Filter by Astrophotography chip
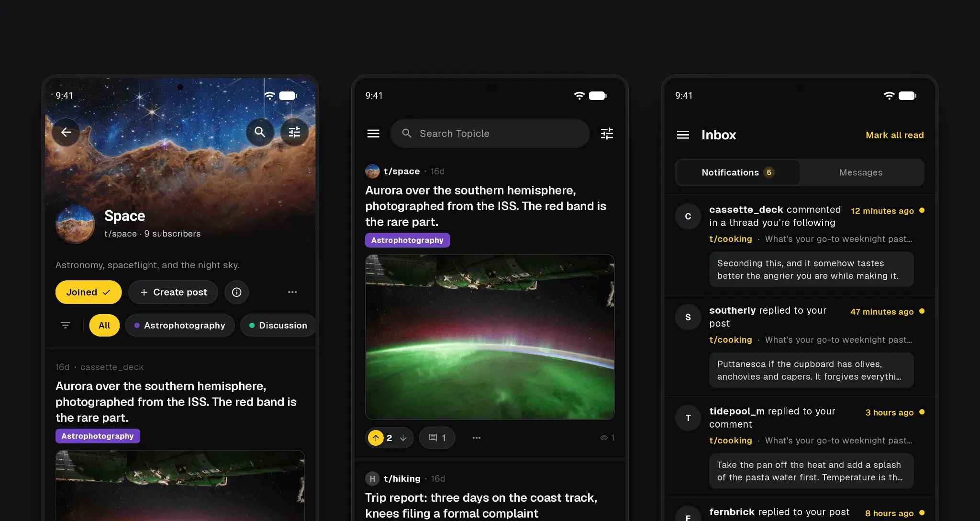The width and height of the screenshot is (980, 521). (180, 325)
